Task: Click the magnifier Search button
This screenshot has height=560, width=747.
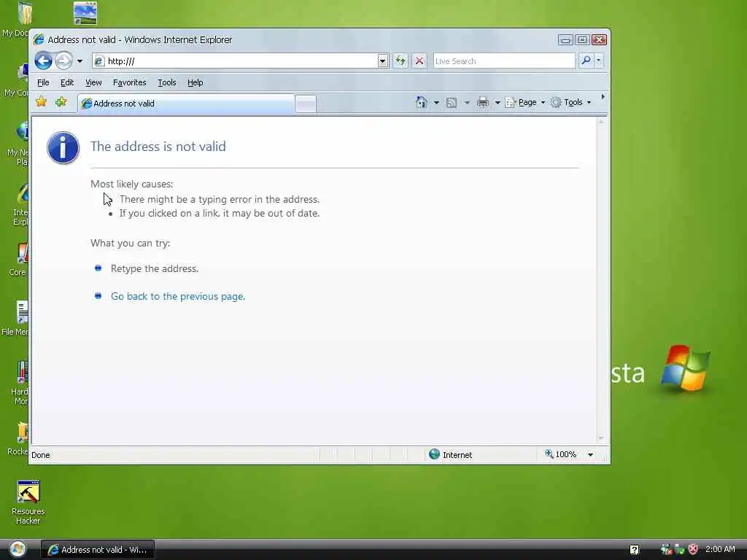Action: 586,61
